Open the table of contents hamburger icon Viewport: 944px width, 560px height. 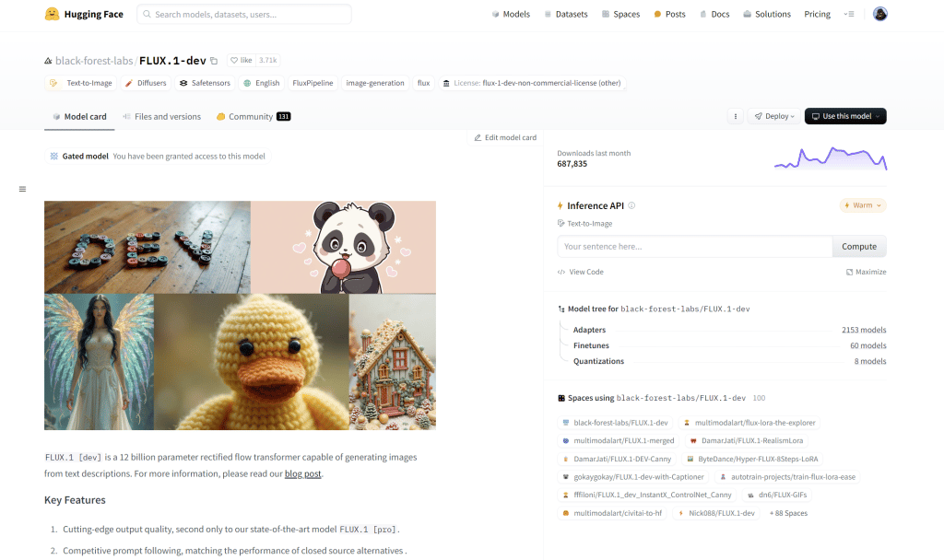(22, 189)
